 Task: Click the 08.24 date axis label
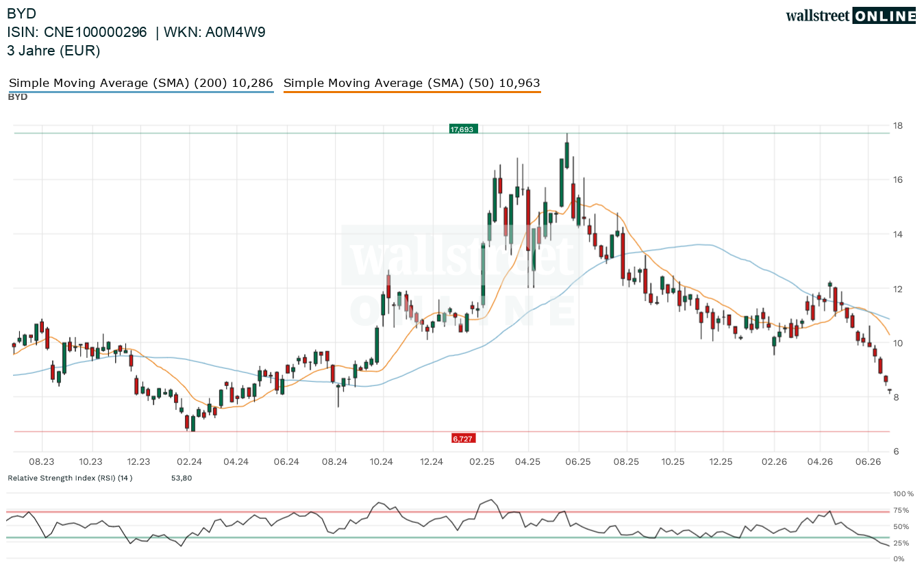[x=335, y=462]
